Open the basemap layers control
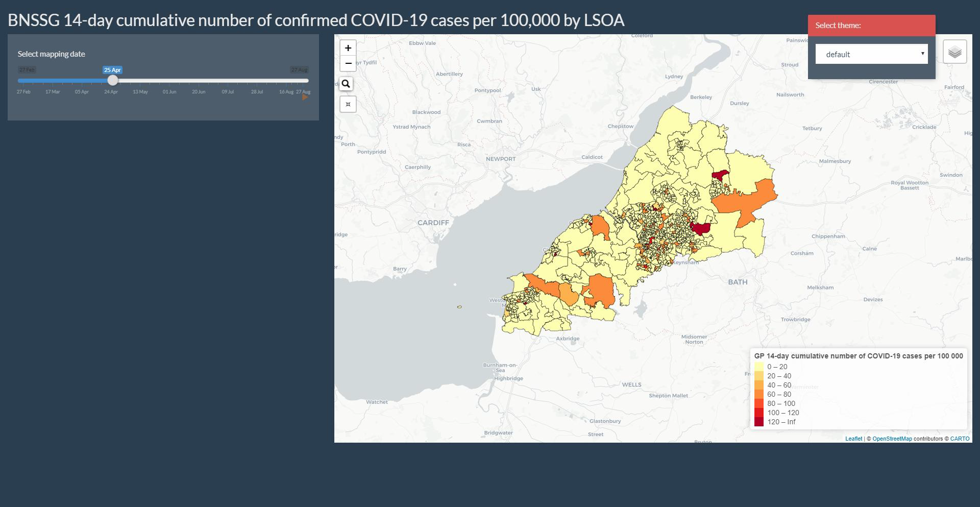The width and height of the screenshot is (980, 507). tap(955, 51)
